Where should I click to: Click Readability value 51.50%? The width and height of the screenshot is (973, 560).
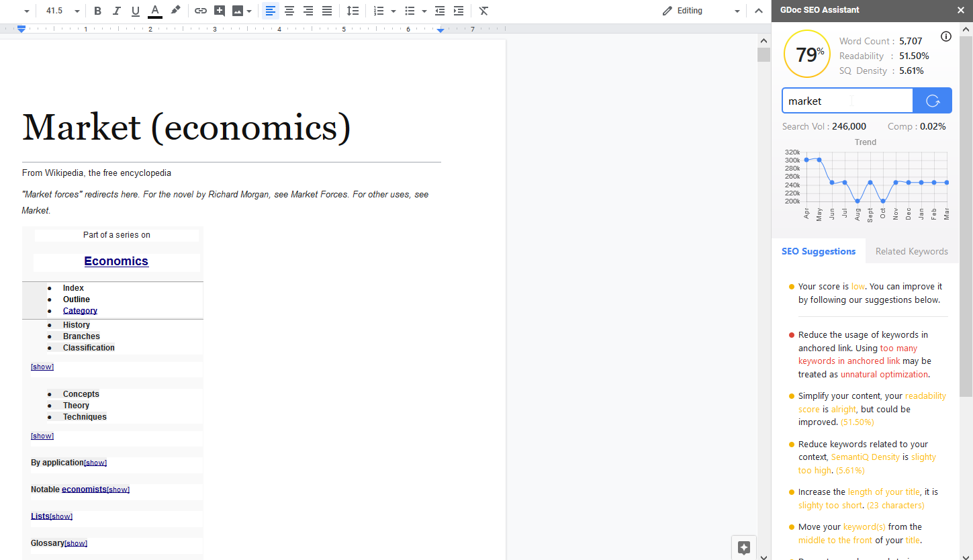914,56
